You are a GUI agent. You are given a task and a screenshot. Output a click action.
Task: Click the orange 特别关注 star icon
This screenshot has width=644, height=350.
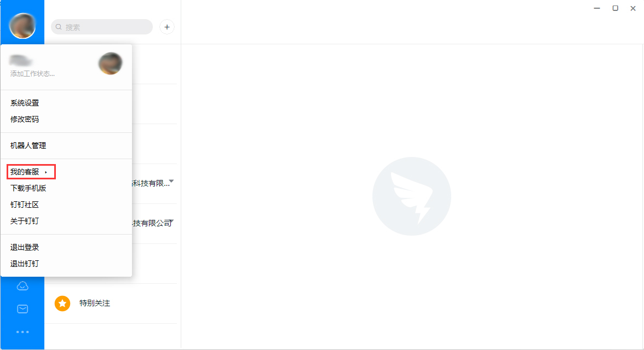pos(62,303)
